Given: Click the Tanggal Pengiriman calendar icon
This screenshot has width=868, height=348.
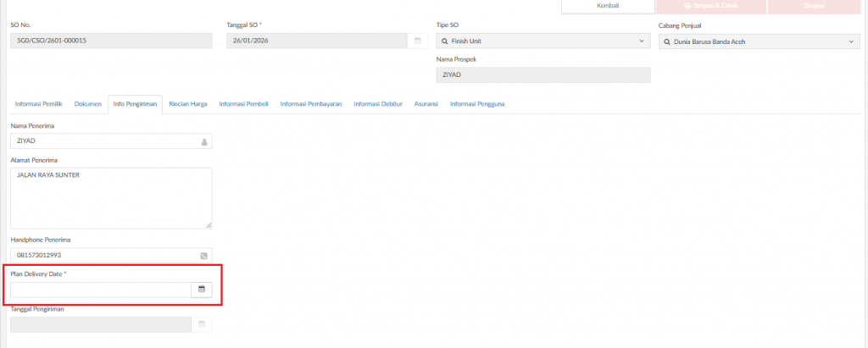Looking at the screenshot, I should 202,324.
